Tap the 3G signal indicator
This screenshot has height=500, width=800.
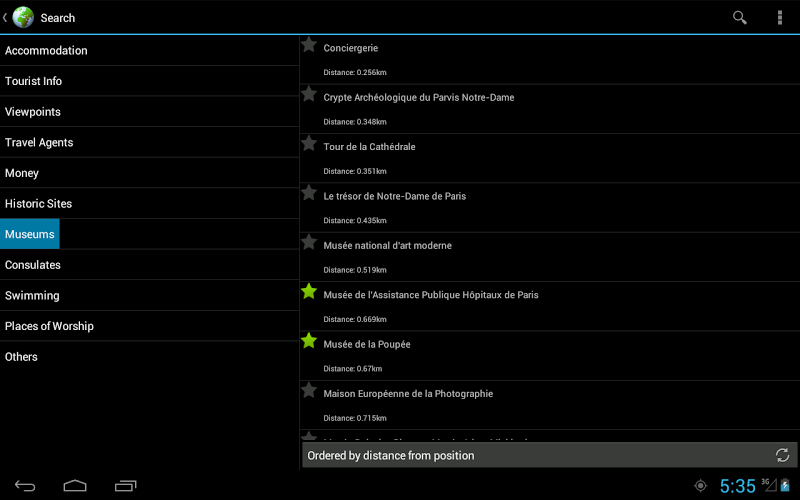tap(769, 485)
